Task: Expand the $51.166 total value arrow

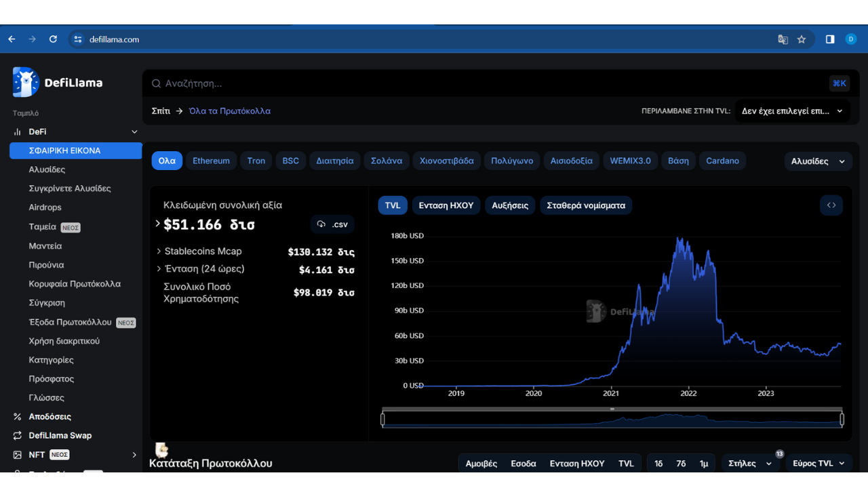Action: [158, 223]
